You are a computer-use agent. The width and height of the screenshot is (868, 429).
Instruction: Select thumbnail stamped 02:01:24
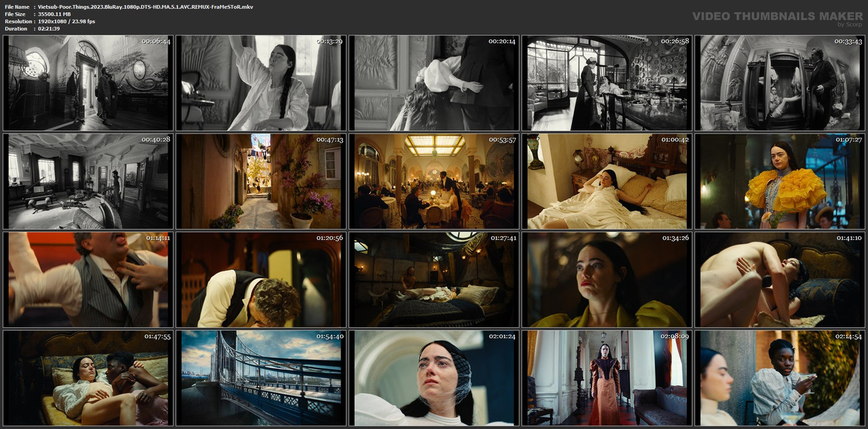tap(434, 378)
